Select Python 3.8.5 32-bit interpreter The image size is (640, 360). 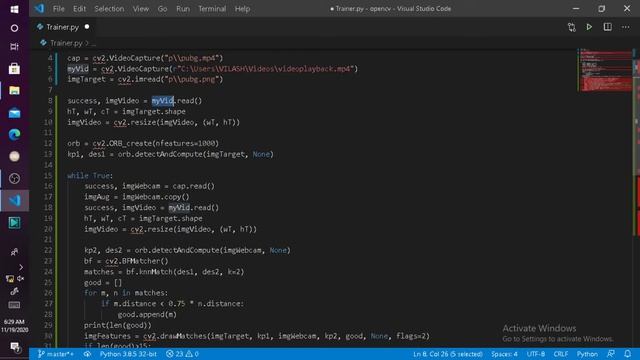pyautogui.click(x=128, y=354)
